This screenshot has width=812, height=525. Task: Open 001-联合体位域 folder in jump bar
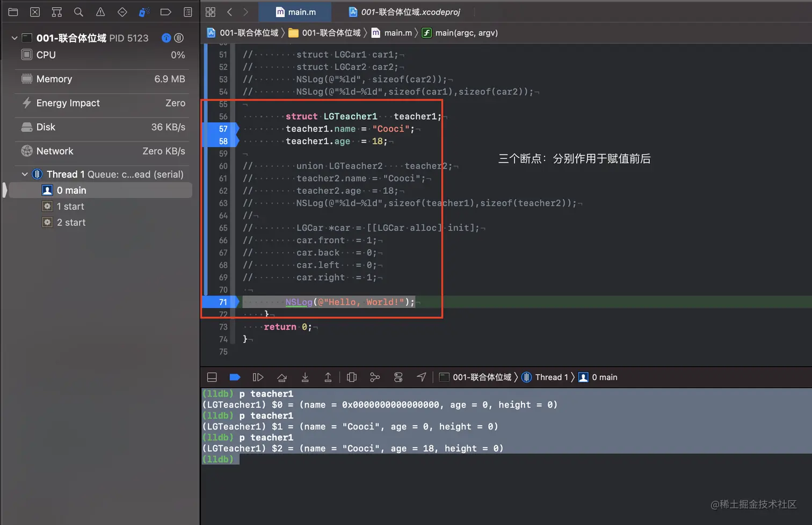coord(324,33)
